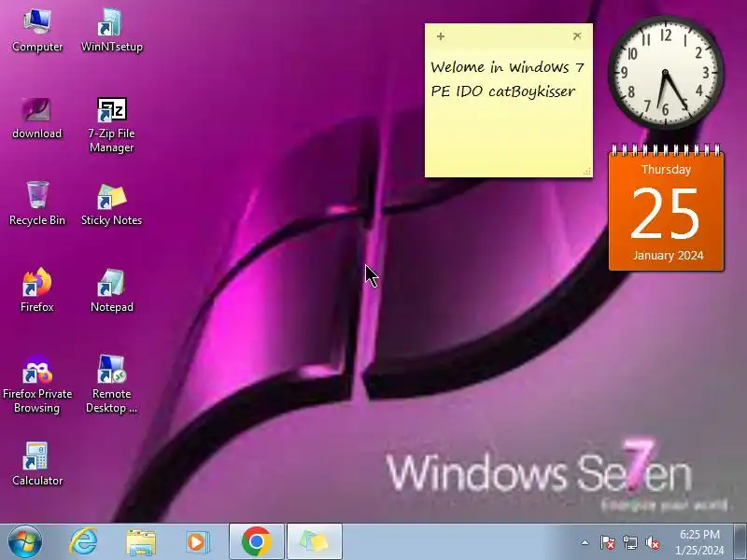Click the Sticky Notes taskbar button
The height and width of the screenshot is (560, 747).
(x=315, y=542)
